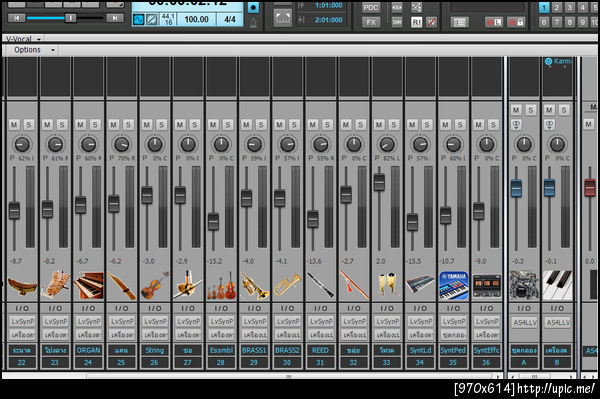
Task: Solo the String track
Action: coord(161,125)
